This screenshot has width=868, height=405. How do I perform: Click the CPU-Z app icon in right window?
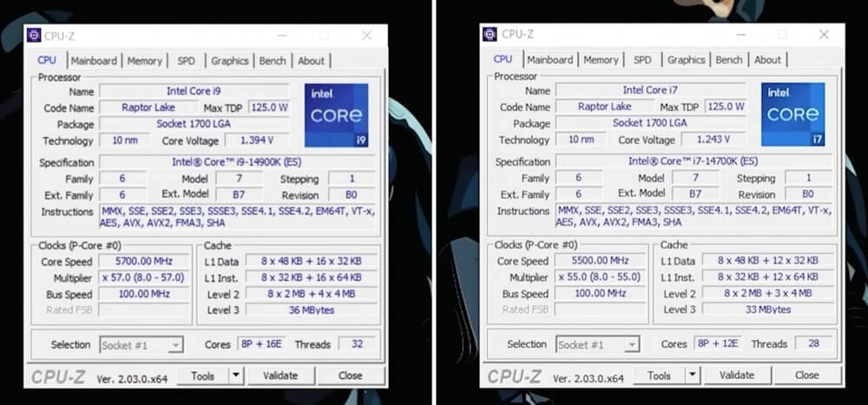(x=491, y=34)
